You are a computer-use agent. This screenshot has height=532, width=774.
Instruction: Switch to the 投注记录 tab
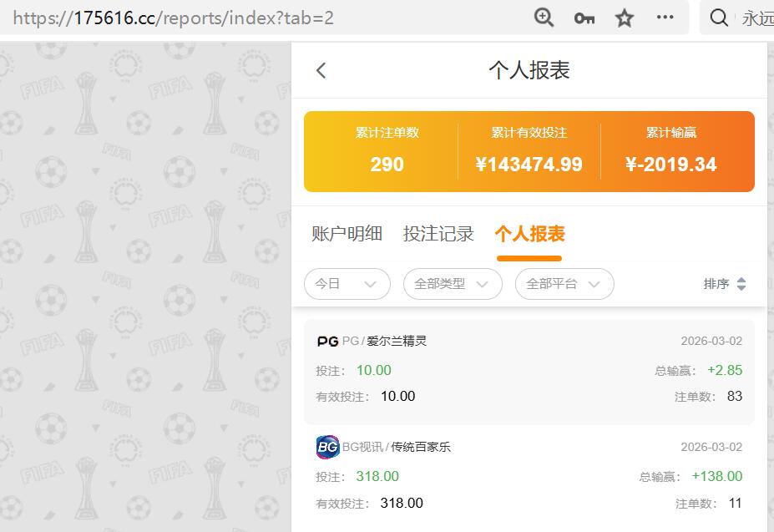tap(438, 234)
